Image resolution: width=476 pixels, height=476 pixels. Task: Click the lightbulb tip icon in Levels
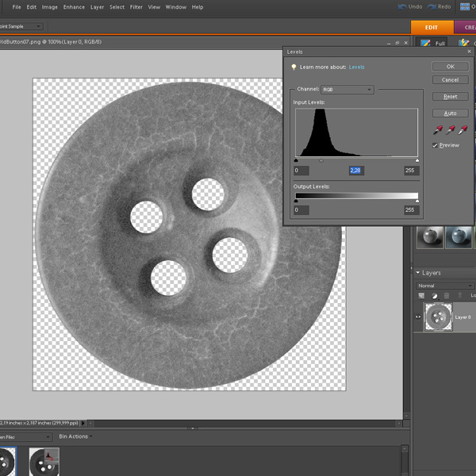[x=294, y=67]
